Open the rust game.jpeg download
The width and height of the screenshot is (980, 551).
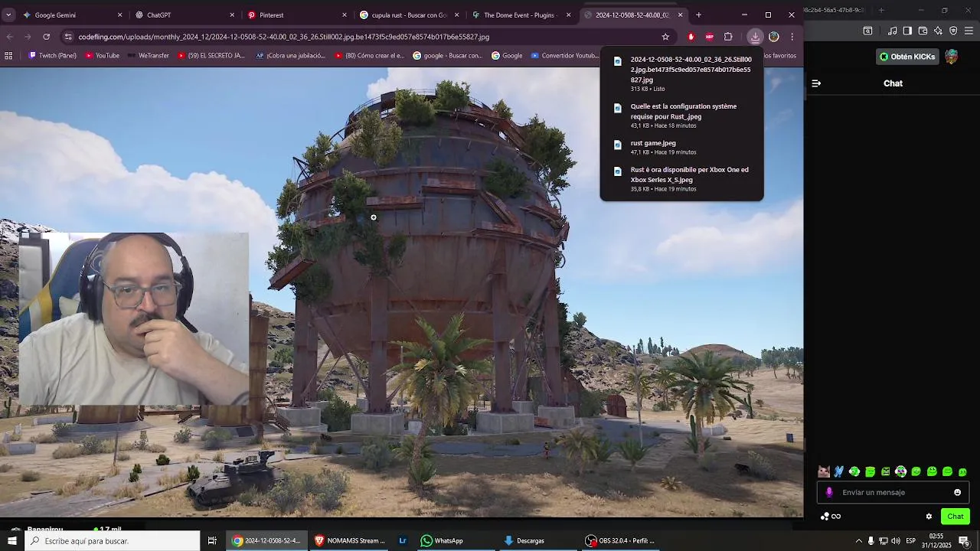pyautogui.click(x=682, y=147)
